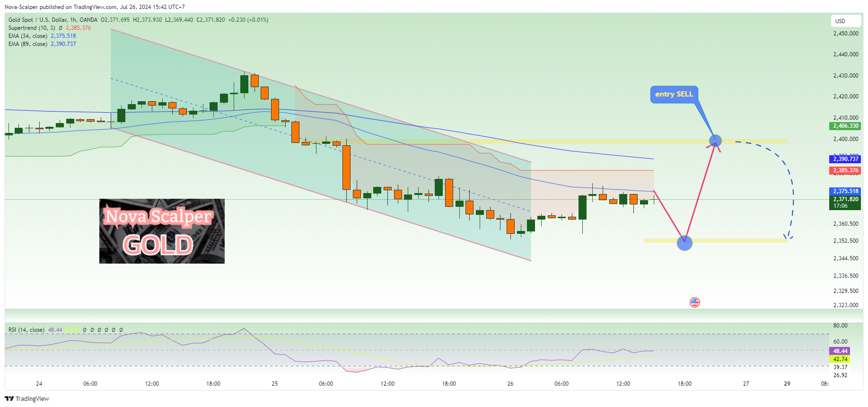Click the 2,375.518 blue price label
Image resolution: width=868 pixels, height=407 pixels.
845,191
